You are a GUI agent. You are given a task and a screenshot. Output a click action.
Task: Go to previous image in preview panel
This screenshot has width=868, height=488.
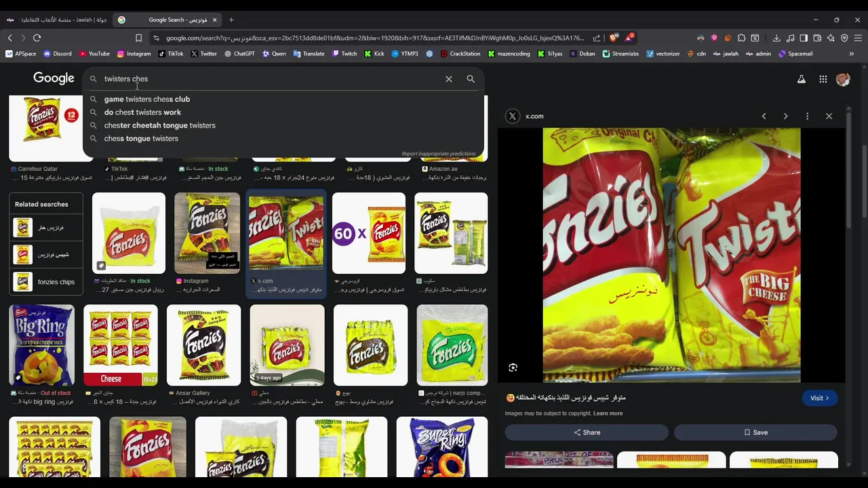pyautogui.click(x=764, y=117)
